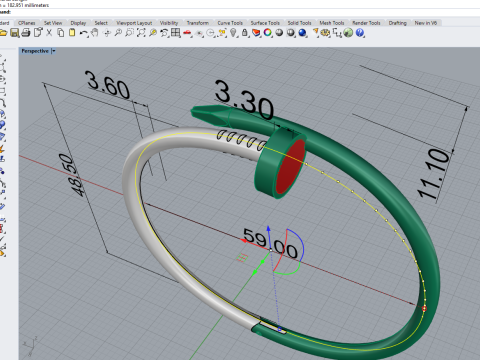Switch to the Mesh Tools tab

tap(332, 23)
